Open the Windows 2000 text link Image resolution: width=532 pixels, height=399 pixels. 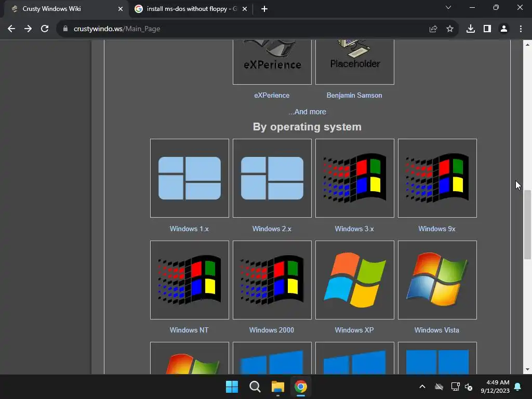tap(271, 330)
